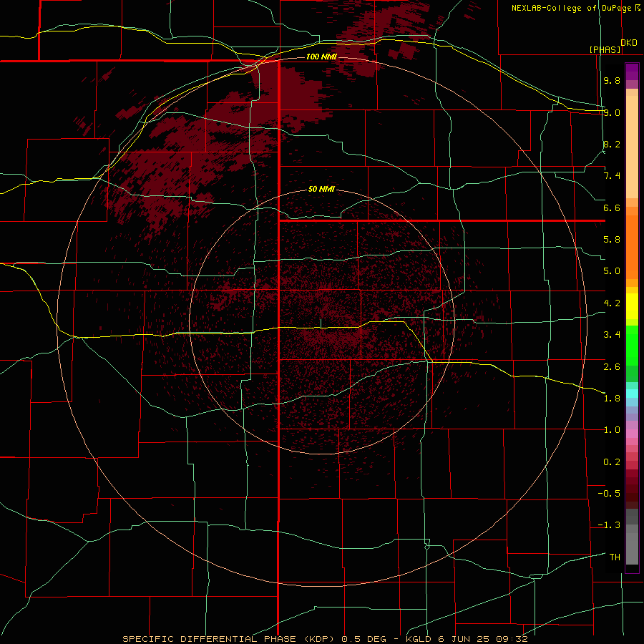Click the 5.0 value on color scale

tap(612, 271)
